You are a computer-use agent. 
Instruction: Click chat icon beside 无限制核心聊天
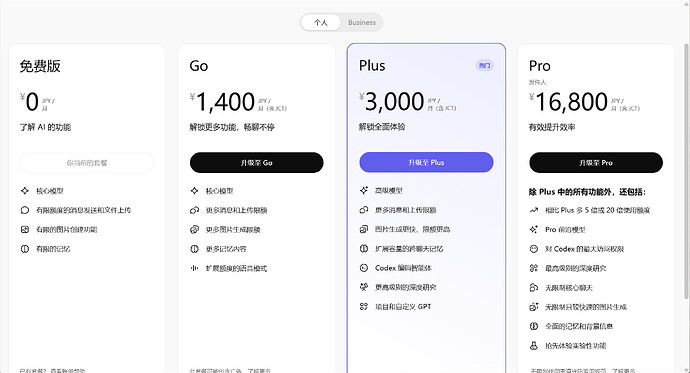[x=534, y=288]
